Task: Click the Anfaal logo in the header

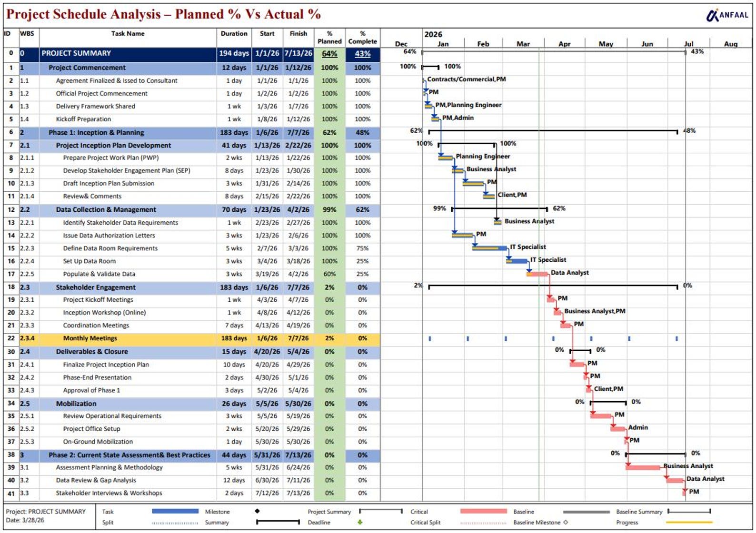Action: pos(726,15)
